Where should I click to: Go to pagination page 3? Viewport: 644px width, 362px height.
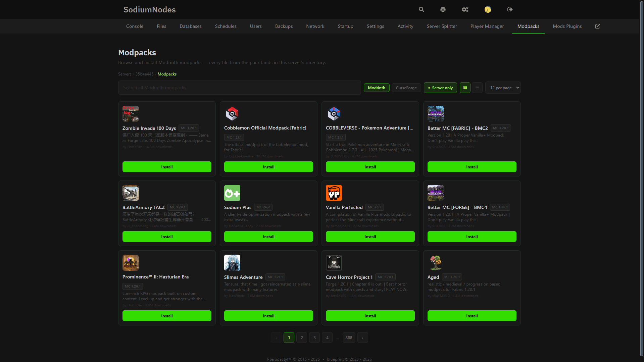coord(314,338)
